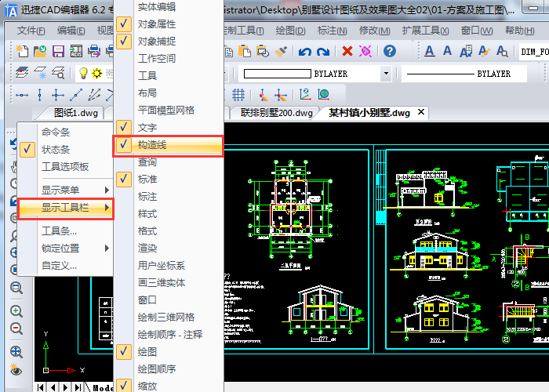This screenshot has height=392, width=549.
Task: Switch to 图纸1.dwg tab
Action: coord(75,113)
